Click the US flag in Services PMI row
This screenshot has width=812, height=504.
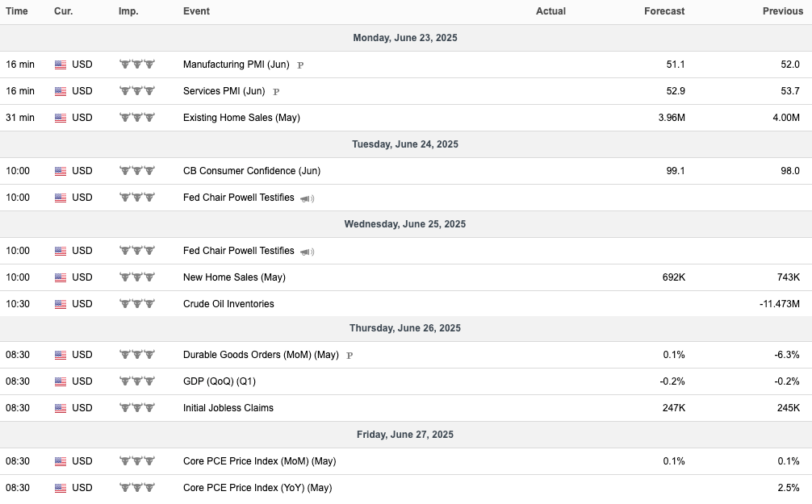pyautogui.click(x=61, y=92)
